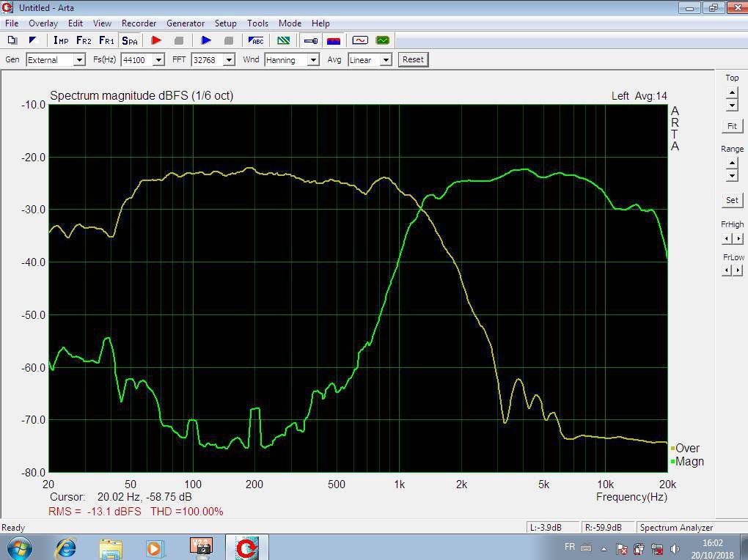Open the View menu
The image size is (748, 560).
[x=102, y=23]
